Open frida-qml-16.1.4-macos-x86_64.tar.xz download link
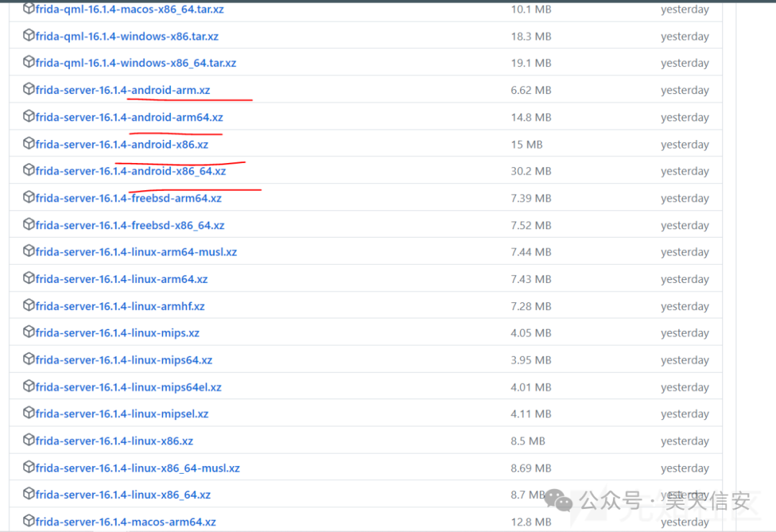Image resolution: width=776 pixels, height=532 pixels. click(x=129, y=9)
